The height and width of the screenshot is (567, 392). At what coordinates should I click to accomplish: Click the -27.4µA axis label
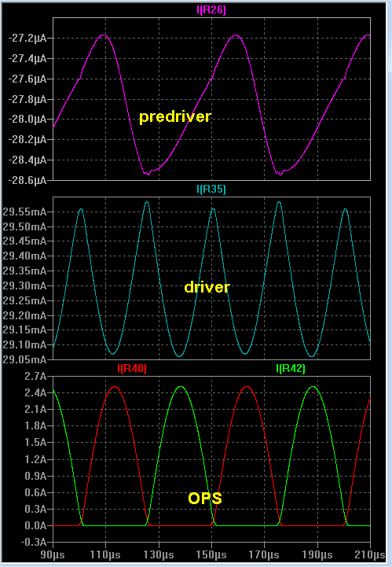pyautogui.click(x=27, y=58)
